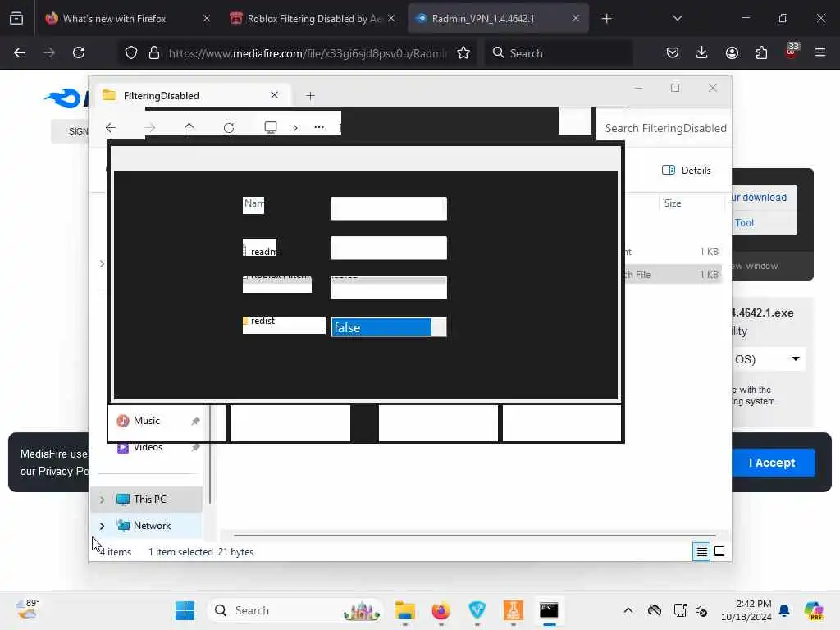Click Explorer horizontal scrollbar
This screenshot has width=840, height=630.
click(475, 535)
